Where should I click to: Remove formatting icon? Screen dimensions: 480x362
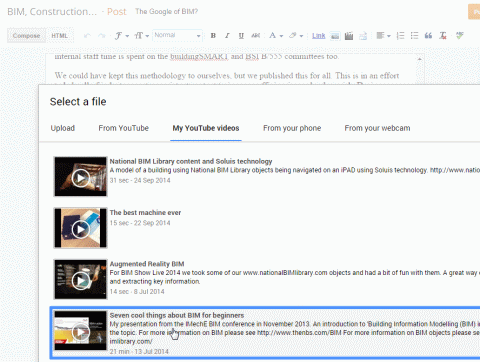coord(443,36)
